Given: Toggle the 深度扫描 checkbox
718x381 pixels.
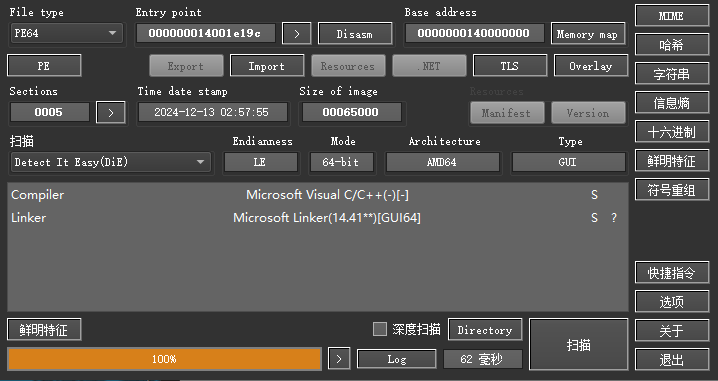Looking at the screenshot, I should coord(380,329).
